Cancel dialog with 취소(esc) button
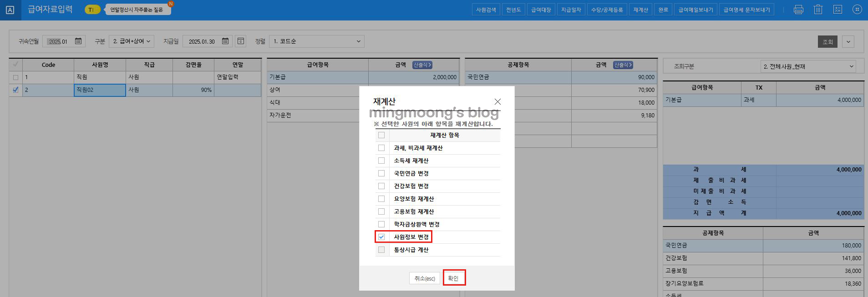The width and height of the screenshot is (868, 297). pyautogui.click(x=425, y=278)
